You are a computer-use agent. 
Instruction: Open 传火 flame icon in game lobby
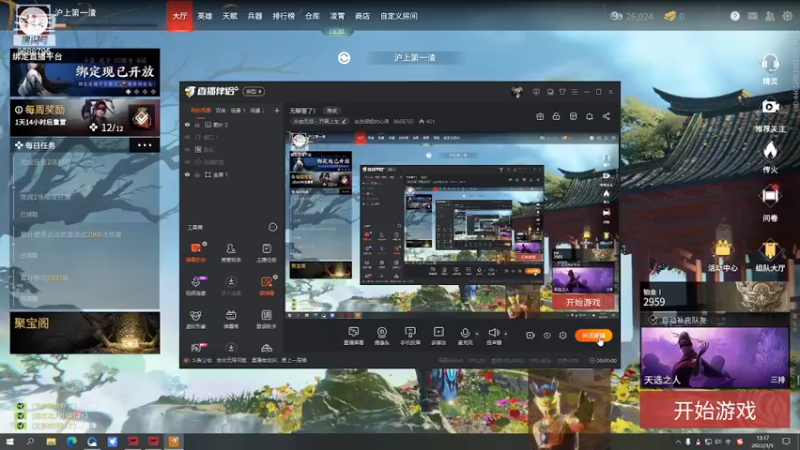[x=770, y=157]
